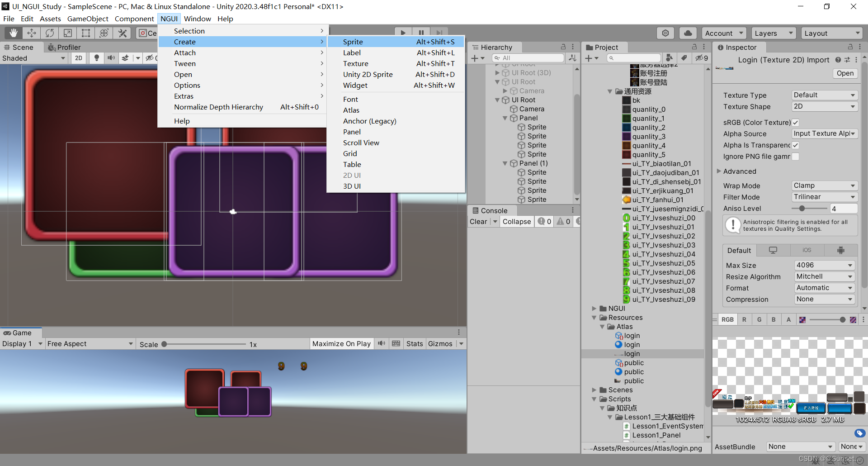Open the Collab history icon
The image size is (868, 466).
pos(665,33)
